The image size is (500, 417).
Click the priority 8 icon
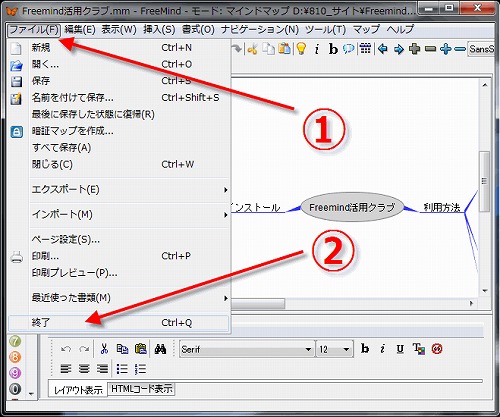[15, 357]
